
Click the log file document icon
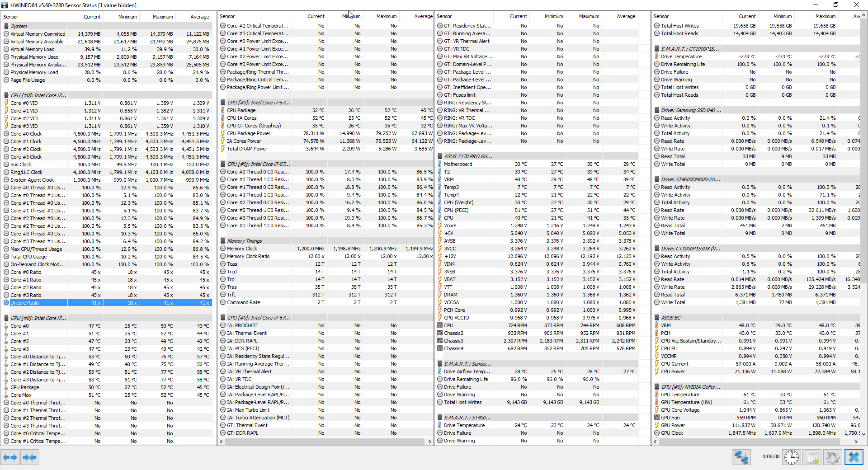point(812,457)
